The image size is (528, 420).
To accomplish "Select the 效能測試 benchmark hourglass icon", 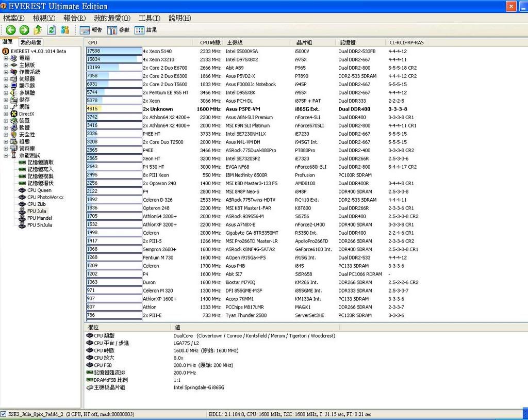I will [x=14, y=155].
